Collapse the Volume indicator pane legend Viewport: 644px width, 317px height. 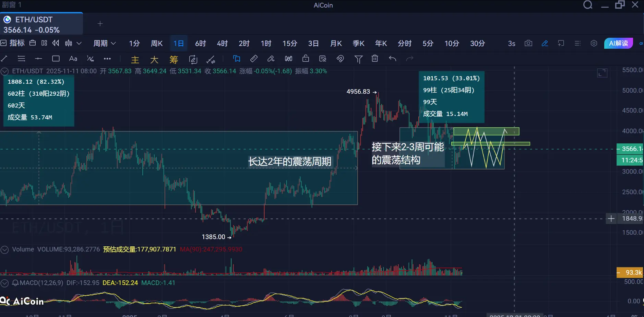4,250
